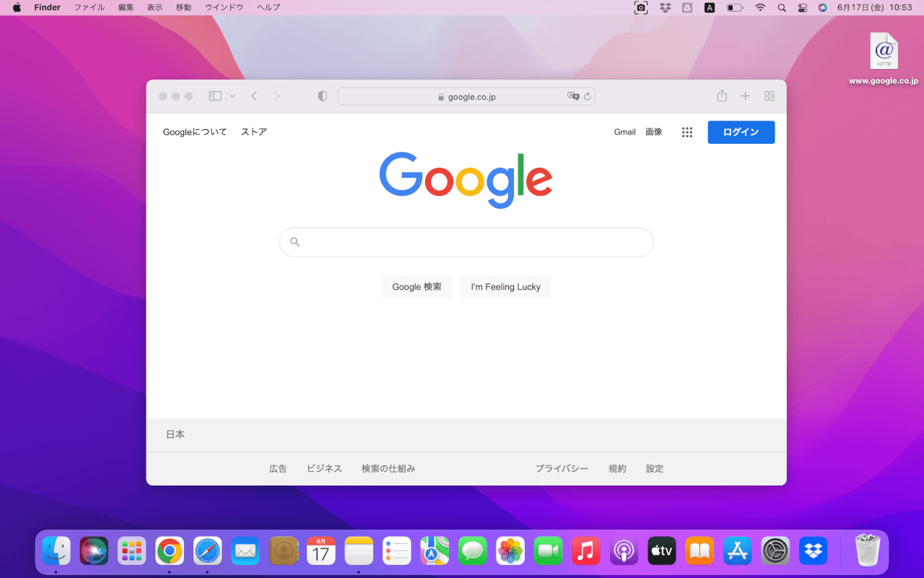Open Notes from the Dock
The image size is (924, 578).
[359, 551]
